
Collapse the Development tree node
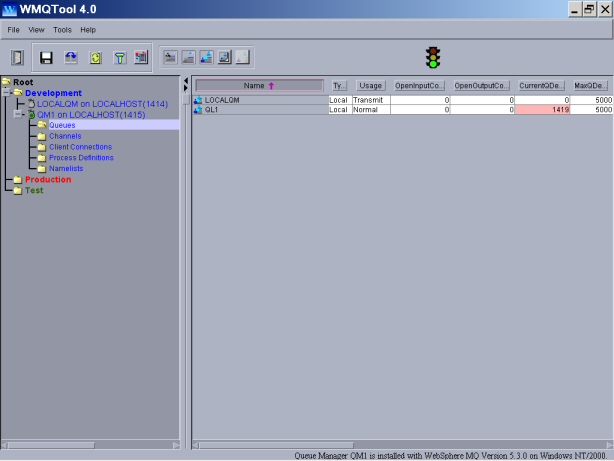[6, 92]
